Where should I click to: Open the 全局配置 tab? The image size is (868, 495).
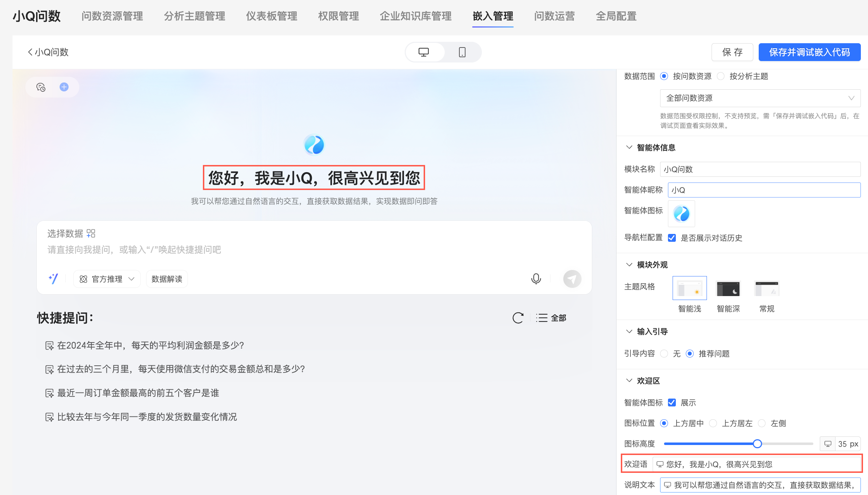[616, 16]
